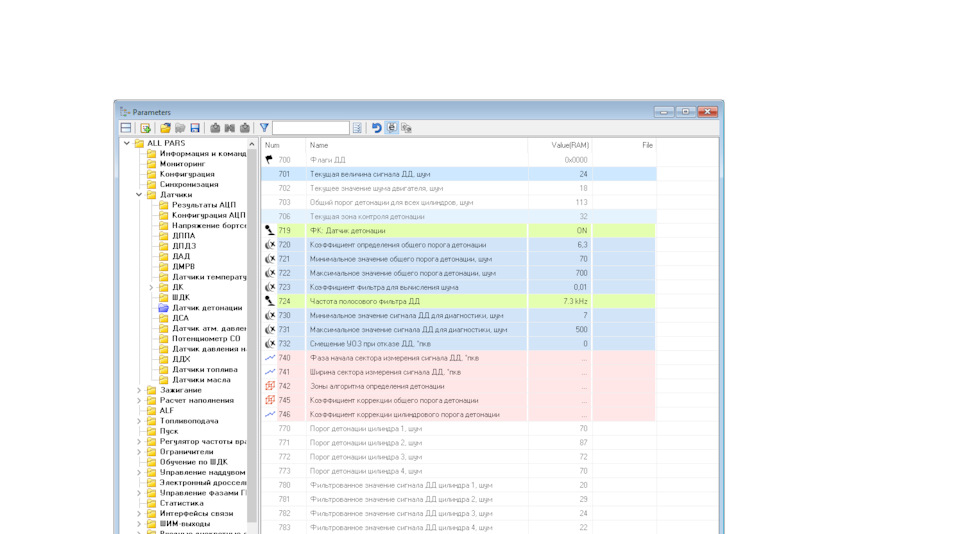Screen dimensions: 960x534
Task: Click the first grey chip read icon
Action: 215,127
